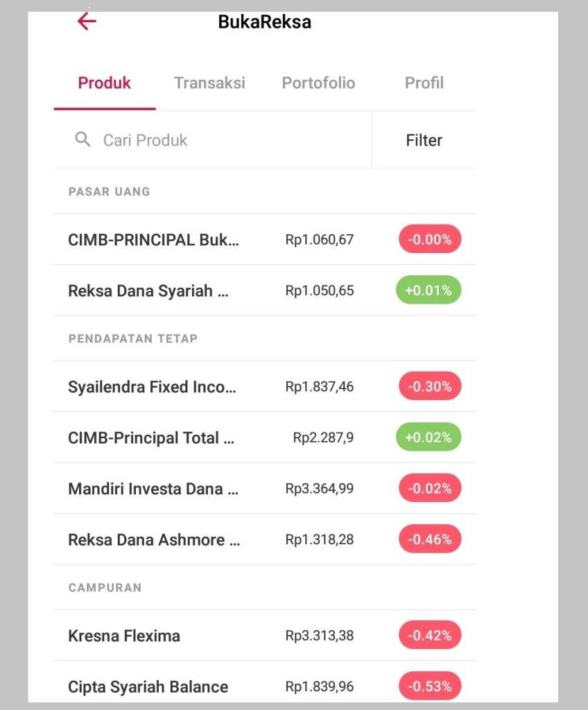Select Mandiri Investa Dana fund
The height and width of the screenshot is (710, 588).
click(265, 488)
